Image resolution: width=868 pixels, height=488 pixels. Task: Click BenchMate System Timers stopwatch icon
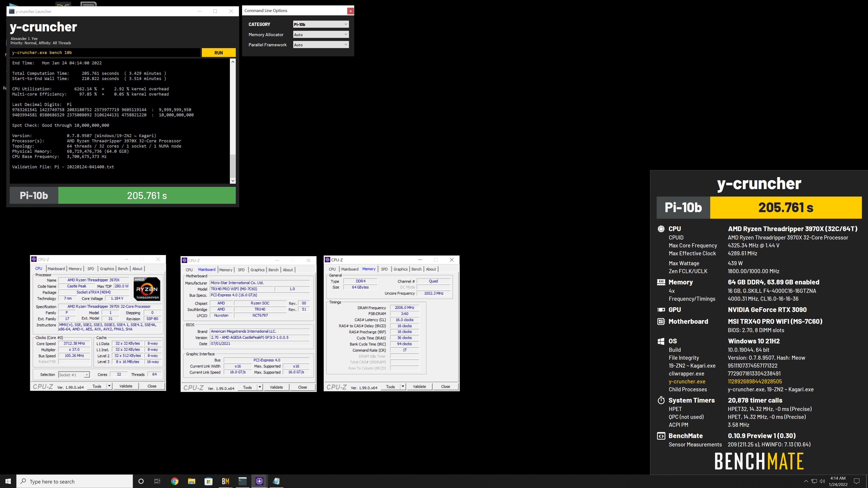[661, 400]
